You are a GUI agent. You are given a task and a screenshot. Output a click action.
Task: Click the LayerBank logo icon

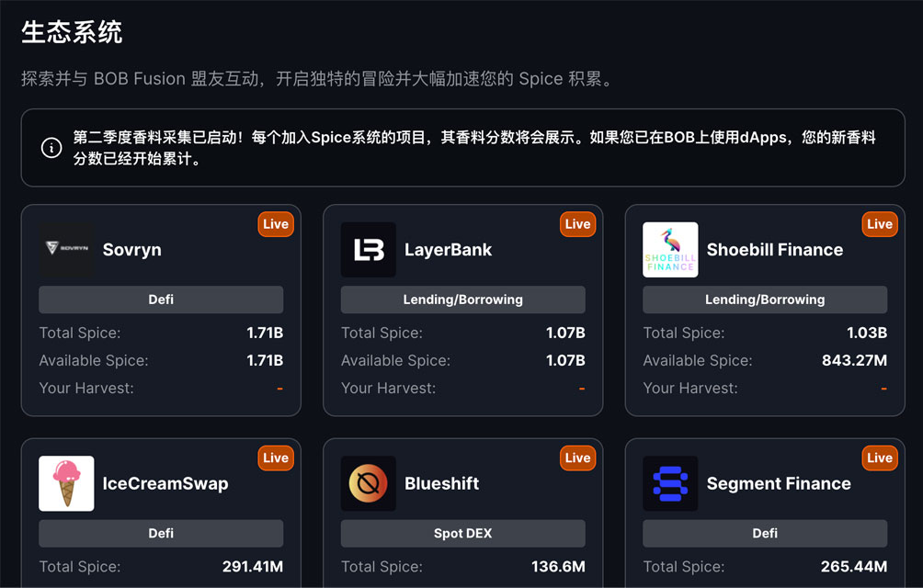pyautogui.click(x=369, y=249)
